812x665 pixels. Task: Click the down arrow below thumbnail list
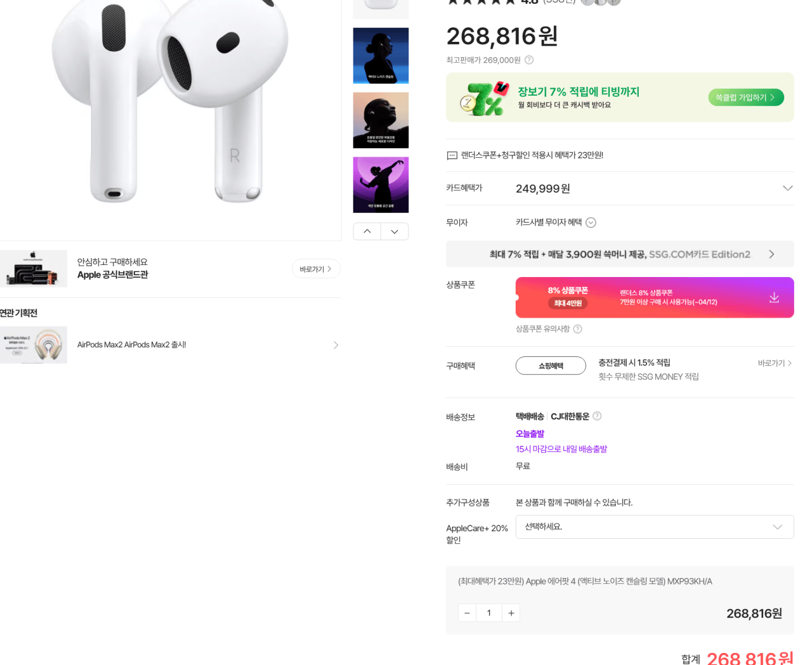click(395, 231)
